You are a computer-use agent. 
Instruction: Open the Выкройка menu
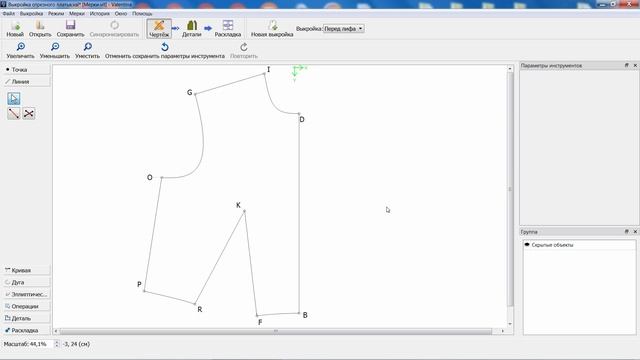(x=31, y=13)
